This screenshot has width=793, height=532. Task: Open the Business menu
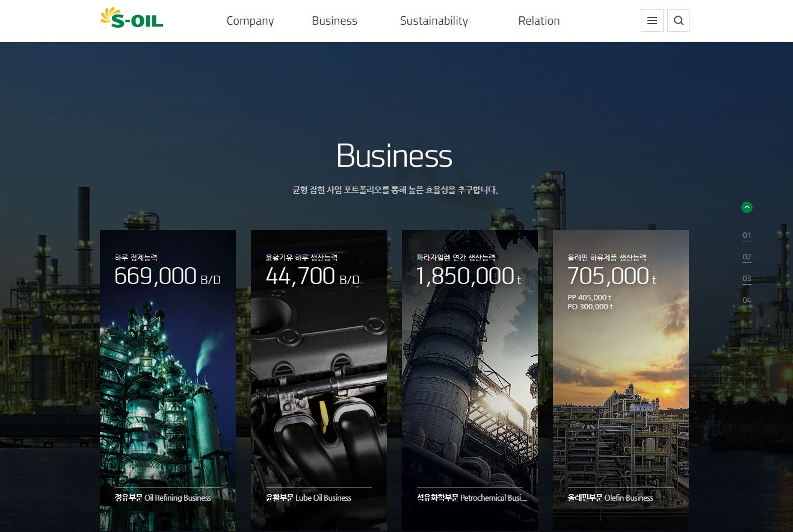click(335, 20)
